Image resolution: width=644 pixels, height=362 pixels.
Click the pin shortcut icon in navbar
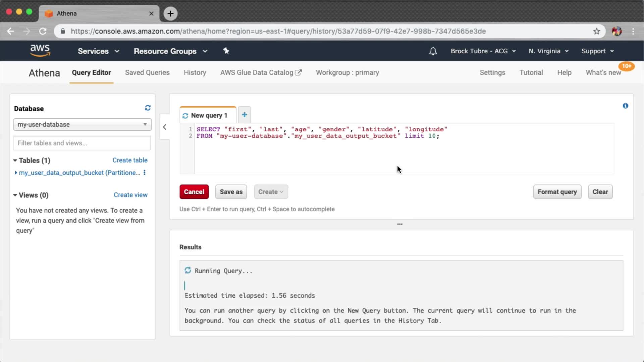click(x=226, y=51)
